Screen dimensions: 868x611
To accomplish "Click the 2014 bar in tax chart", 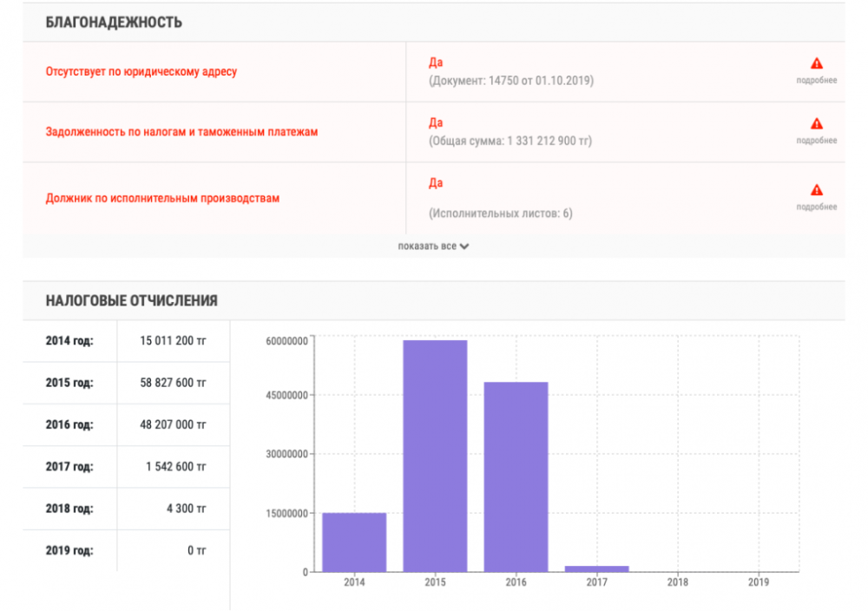I will point(354,542).
